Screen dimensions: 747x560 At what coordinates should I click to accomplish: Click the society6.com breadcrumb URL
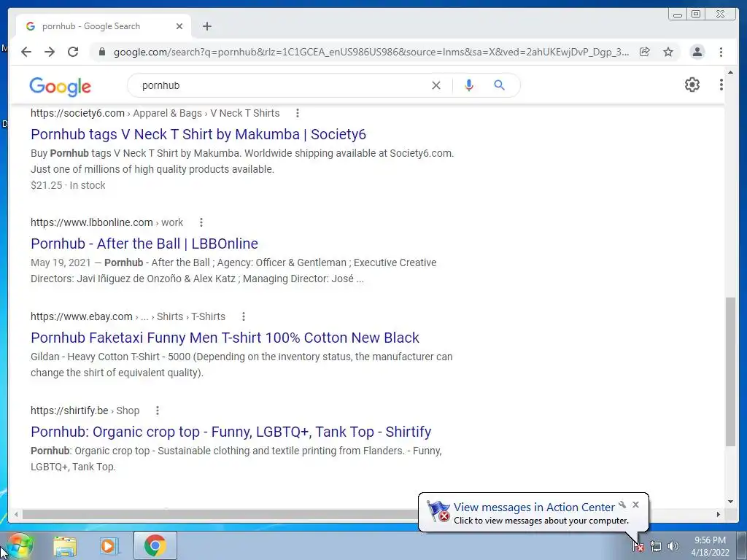(x=155, y=113)
